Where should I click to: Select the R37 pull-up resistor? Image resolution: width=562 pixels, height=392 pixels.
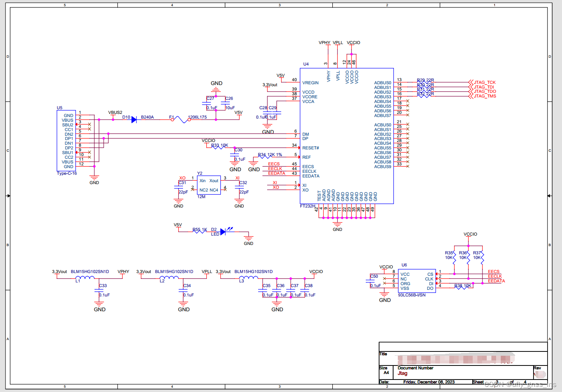[x=482, y=258]
